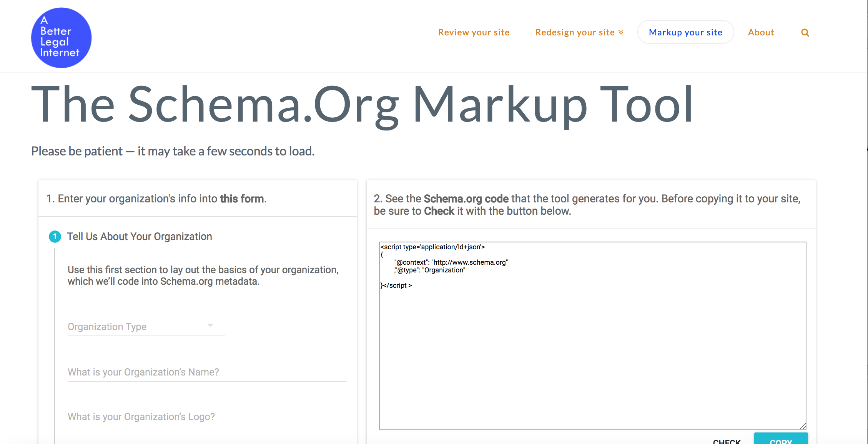Select step 1 Tell Us About Your Organization

131,236
